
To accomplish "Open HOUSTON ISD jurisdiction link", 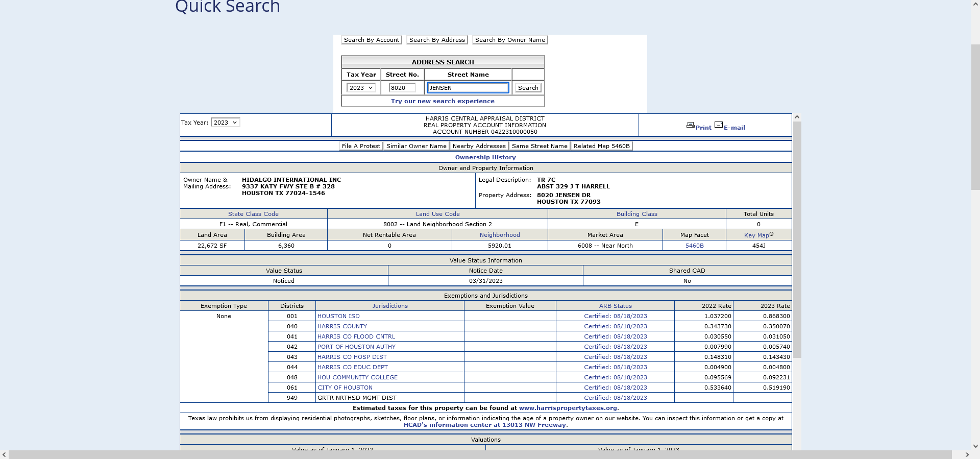I will click(338, 316).
